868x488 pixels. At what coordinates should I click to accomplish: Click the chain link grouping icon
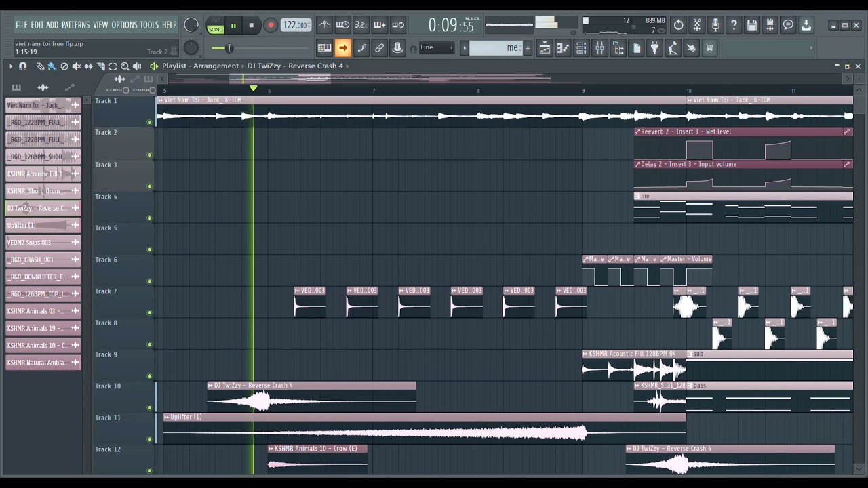click(379, 47)
